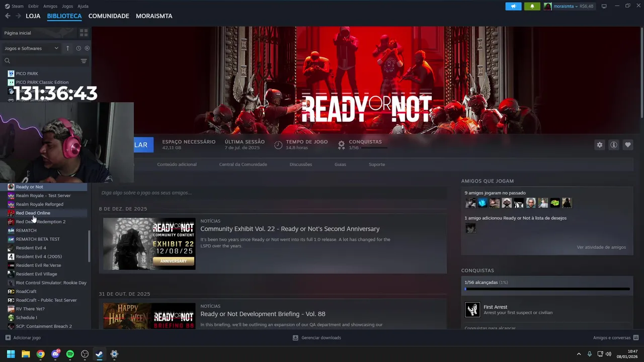
Task: Click the Exhibit 22 anniversary thumbnail
Action: click(149, 244)
